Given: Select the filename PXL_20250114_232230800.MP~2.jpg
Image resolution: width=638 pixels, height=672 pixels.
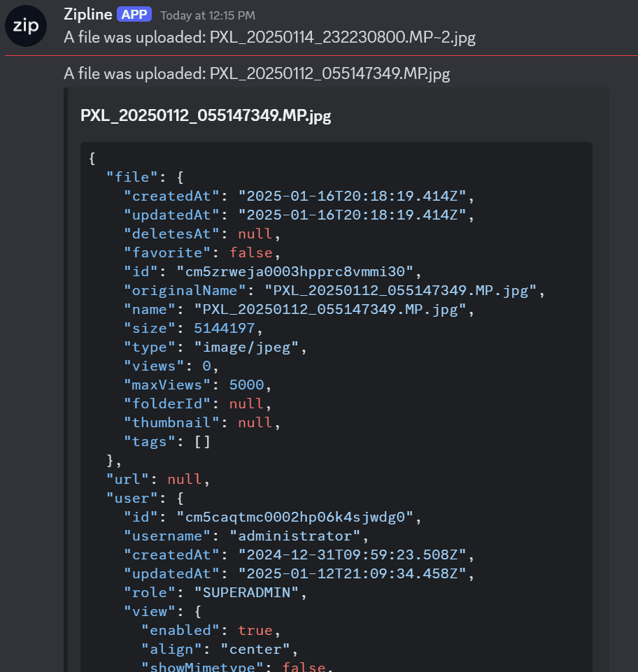Looking at the screenshot, I should point(343,37).
